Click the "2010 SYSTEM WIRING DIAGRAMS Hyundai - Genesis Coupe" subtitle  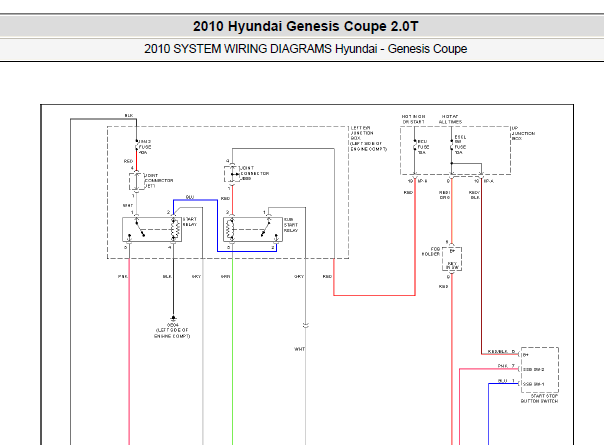[305, 49]
